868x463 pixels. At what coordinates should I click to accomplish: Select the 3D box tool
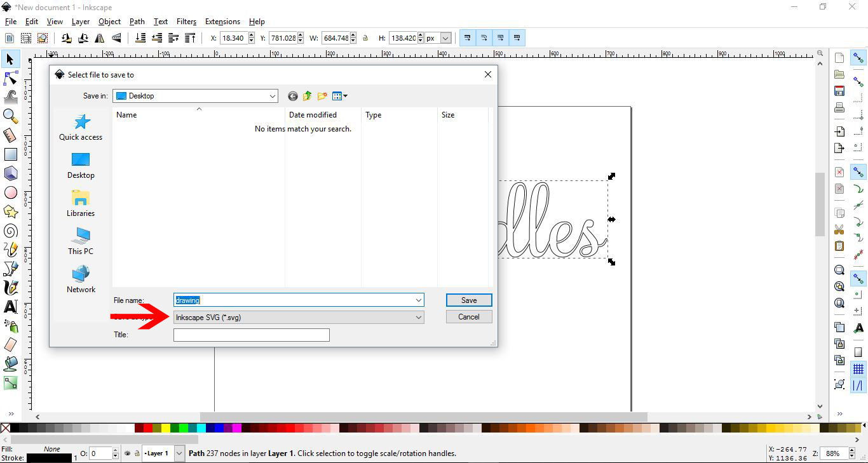[x=10, y=173]
